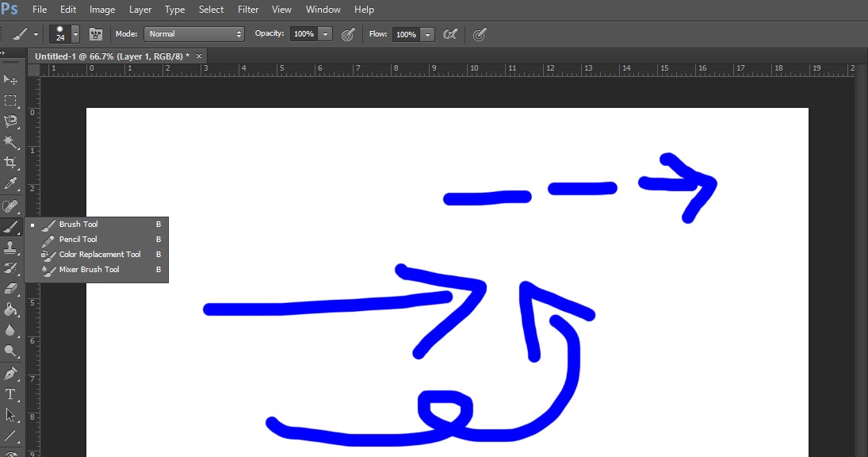Activate the Crop tool

click(x=10, y=163)
